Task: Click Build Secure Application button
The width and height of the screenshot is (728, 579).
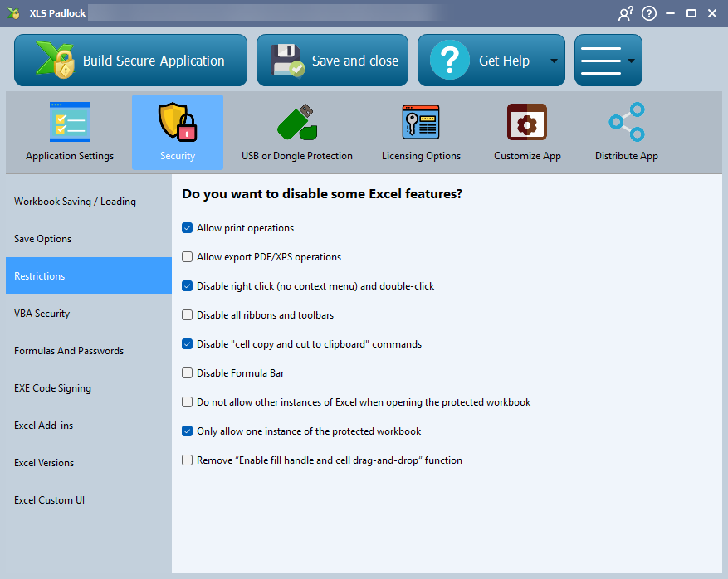Action: [x=130, y=61]
